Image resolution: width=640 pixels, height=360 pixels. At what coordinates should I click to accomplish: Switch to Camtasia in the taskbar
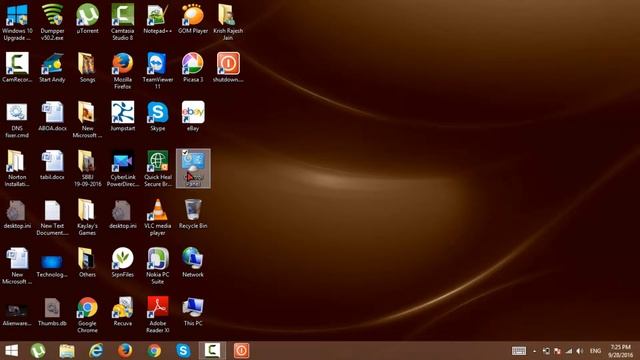click(x=212, y=351)
